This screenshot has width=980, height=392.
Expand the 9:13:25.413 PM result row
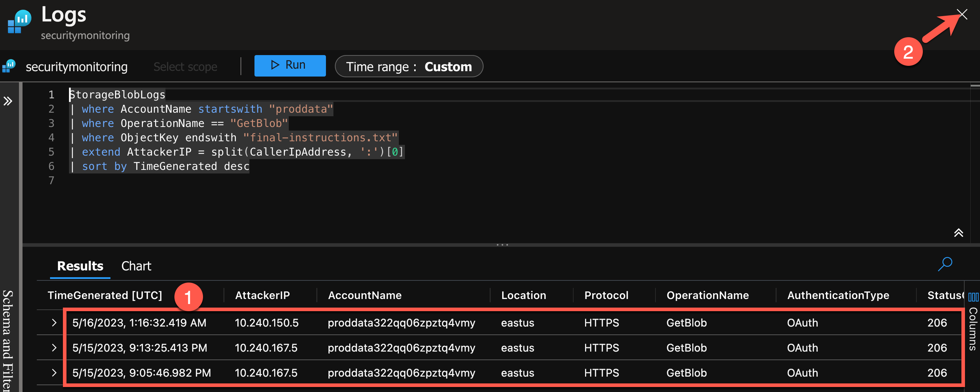pyautogui.click(x=54, y=348)
